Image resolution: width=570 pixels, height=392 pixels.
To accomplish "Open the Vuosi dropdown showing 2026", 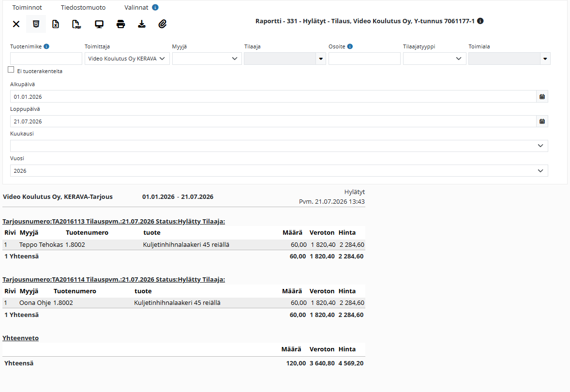I will pyautogui.click(x=279, y=170).
